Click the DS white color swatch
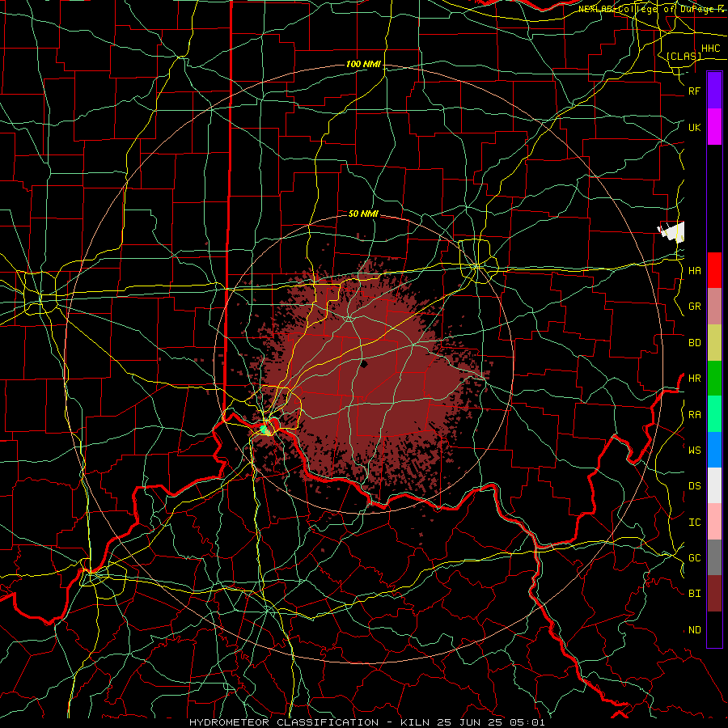728x728 pixels. [714, 485]
